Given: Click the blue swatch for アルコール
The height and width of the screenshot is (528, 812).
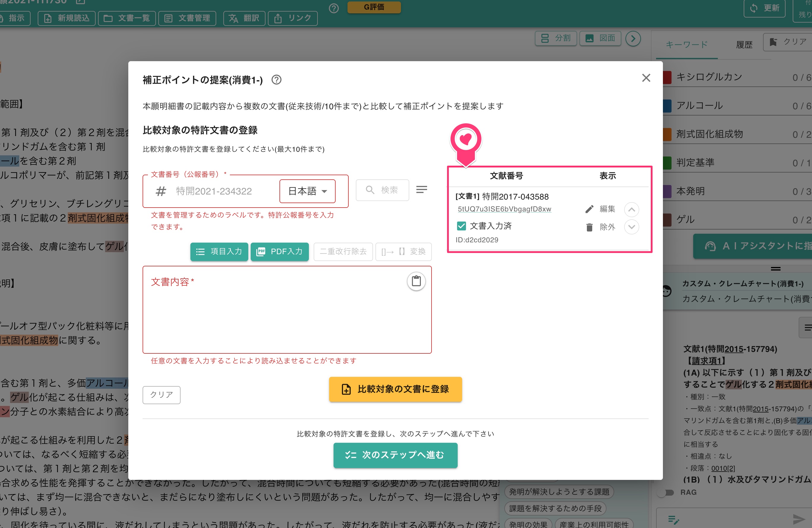Looking at the screenshot, I should point(667,106).
